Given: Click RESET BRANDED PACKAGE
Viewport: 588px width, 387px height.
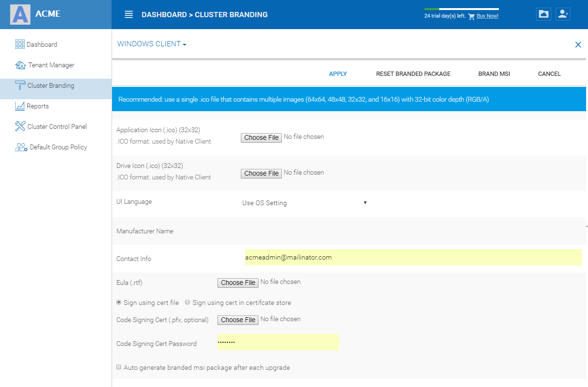Looking at the screenshot, I should [x=413, y=74].
